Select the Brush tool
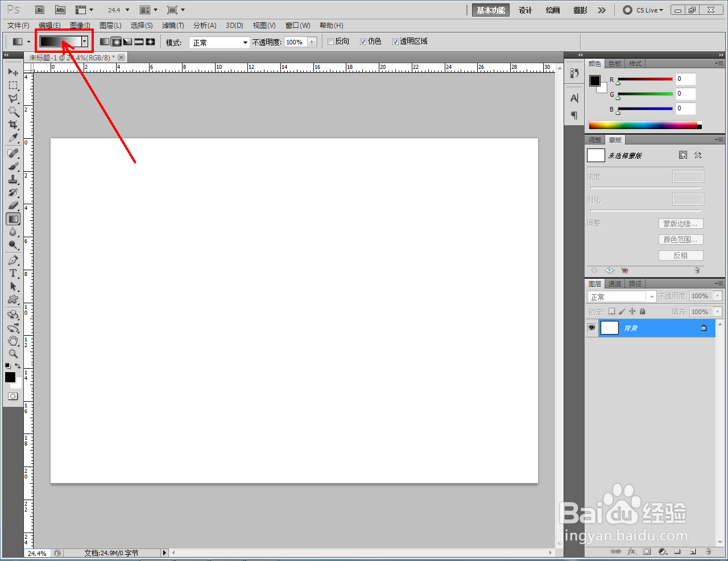This screenshot has width=728, height=561. tap(13, 166)
